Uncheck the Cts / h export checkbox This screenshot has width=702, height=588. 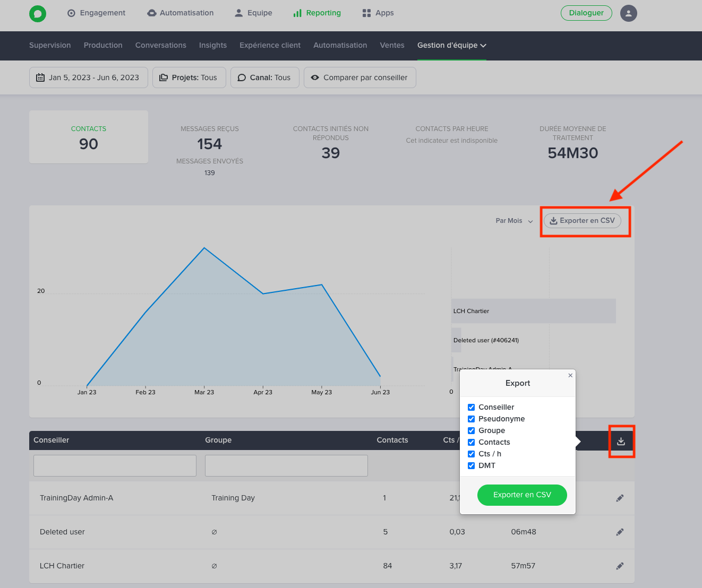pyautogui.click(x=471, y=454)
